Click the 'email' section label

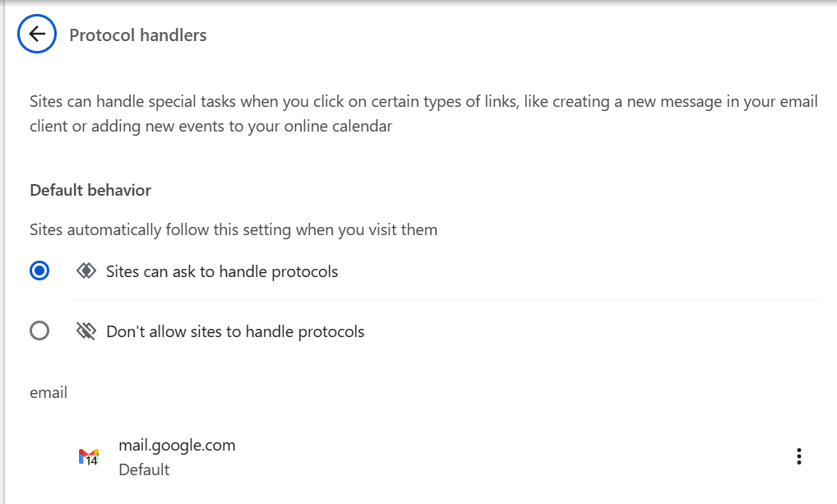[x=49, y=392]
